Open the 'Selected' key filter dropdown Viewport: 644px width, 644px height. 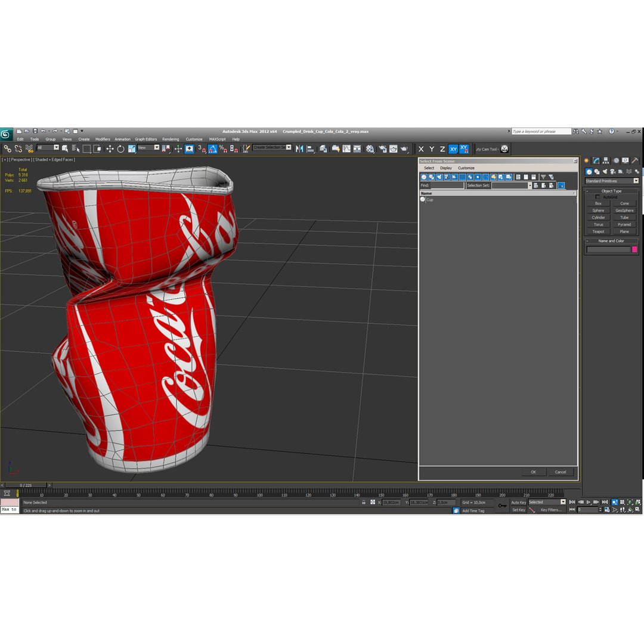[547, 502]
